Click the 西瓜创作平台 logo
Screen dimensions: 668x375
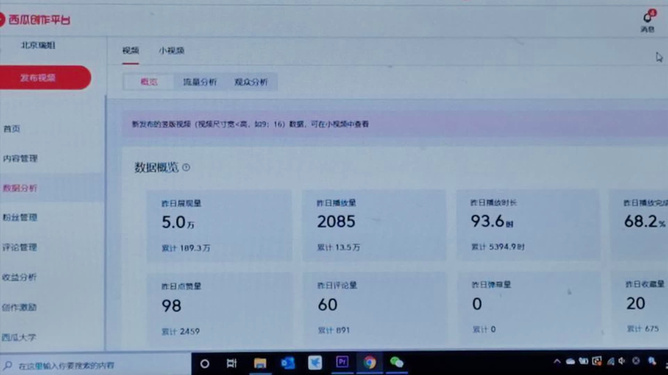tap(35, 20)
